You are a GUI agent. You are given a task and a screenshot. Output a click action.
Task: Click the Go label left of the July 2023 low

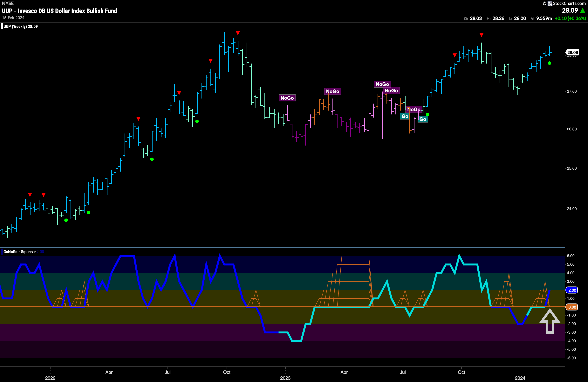tap(405, 116)
